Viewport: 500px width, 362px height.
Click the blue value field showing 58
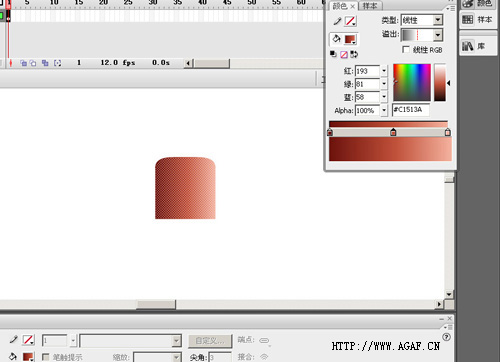pos(367,97)
